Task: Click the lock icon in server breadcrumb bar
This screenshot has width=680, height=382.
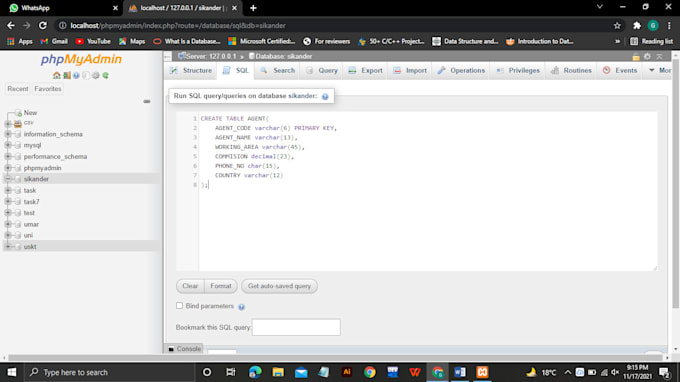Action: coord(636,56)
